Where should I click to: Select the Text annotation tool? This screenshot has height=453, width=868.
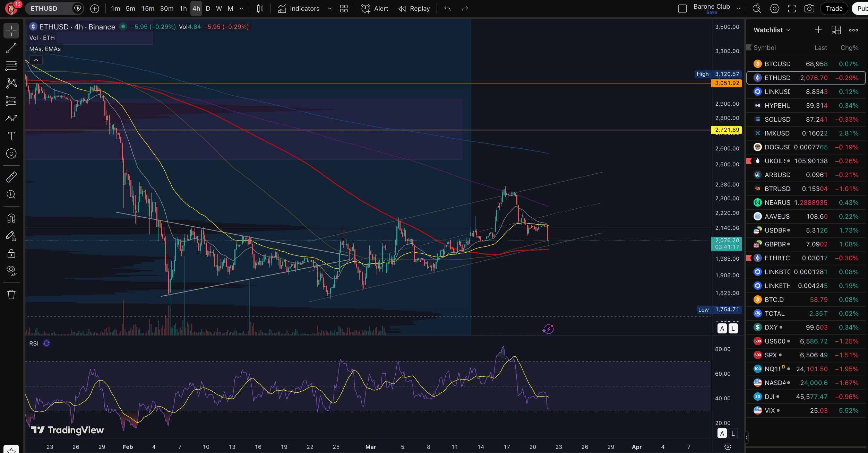click(x=11, y=136)
